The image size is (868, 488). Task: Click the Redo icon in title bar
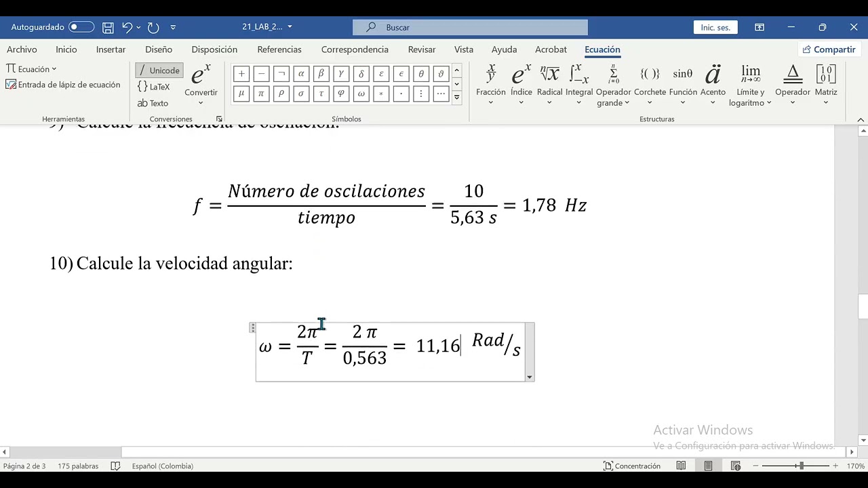pyautogui.click(x=153, y=27)
